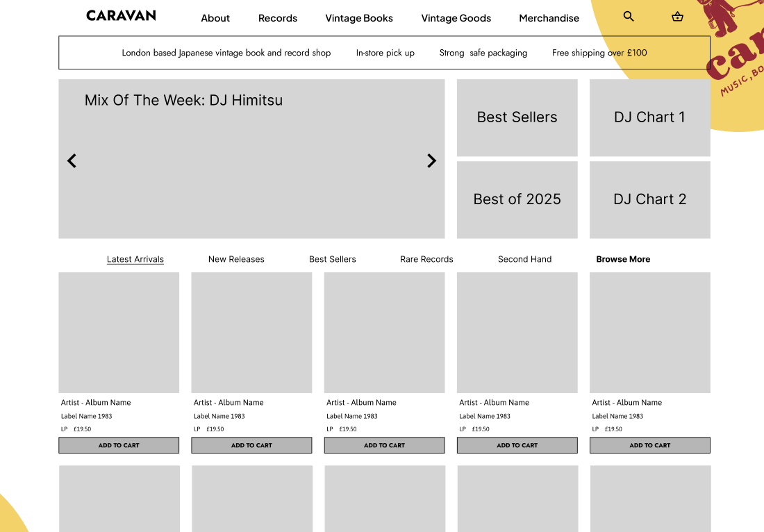Click Free shipping over £100 notice
This screenshot has height=532, width=764.
pos(599,53)
